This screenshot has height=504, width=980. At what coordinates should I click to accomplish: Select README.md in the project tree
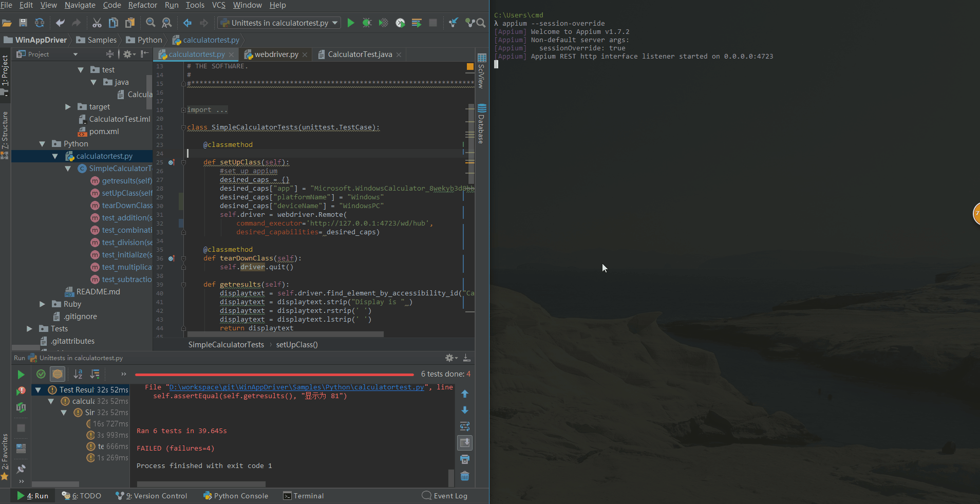click(x=98, y=292)
